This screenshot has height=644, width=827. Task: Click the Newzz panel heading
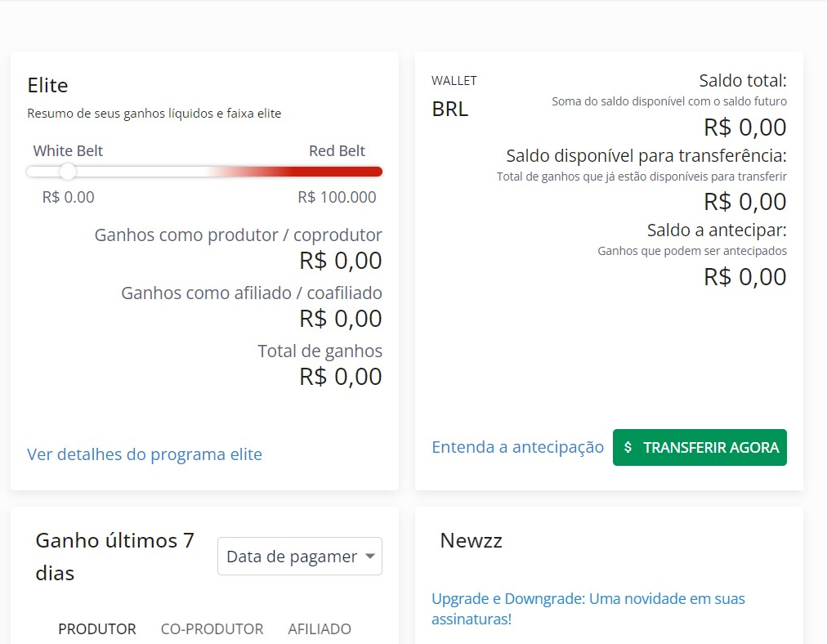point(471,540)
